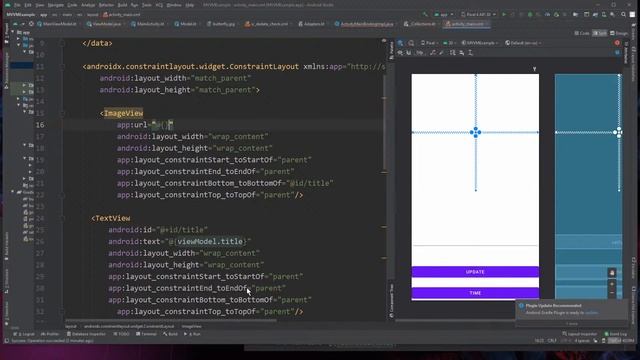The width and height of the screenshot is (640, 360).
Task: Open the API 30 version dropdown
Action: (449, 43)
